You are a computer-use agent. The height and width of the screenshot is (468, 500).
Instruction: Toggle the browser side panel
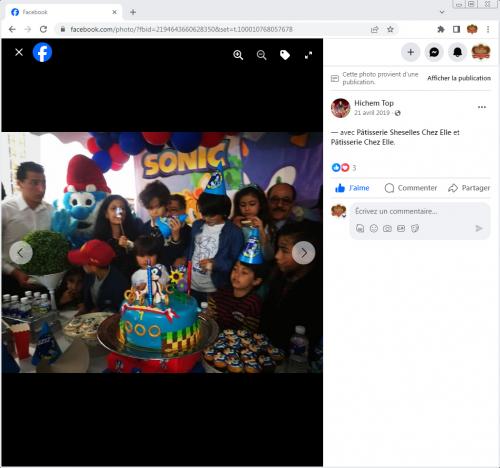tap(456, 29)
